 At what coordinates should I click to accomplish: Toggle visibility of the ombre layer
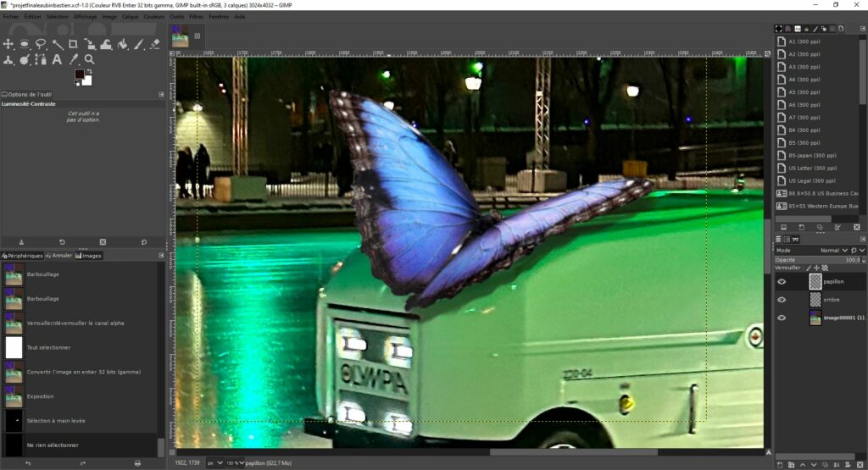[x=782, y=300]
